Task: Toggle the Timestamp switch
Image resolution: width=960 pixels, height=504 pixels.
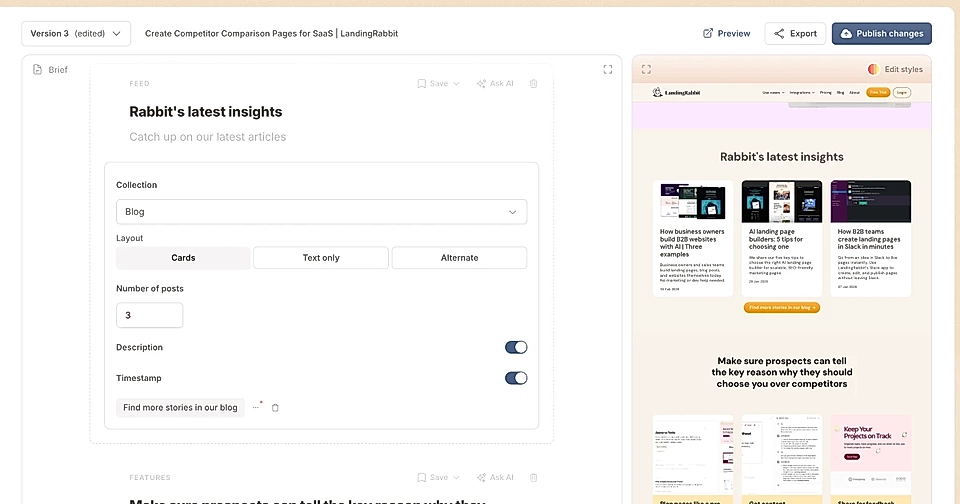Action: [x=516, y=378]
